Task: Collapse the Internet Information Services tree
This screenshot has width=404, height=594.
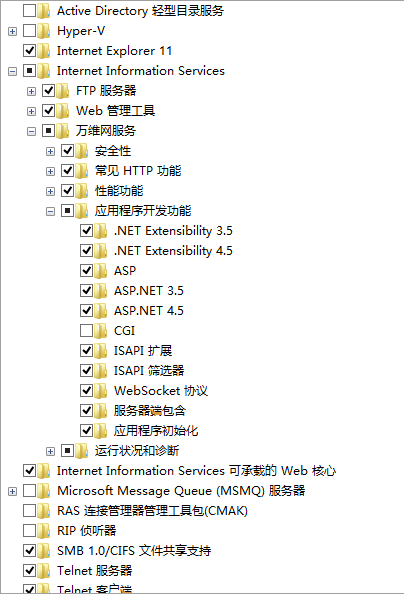Action: pyautogui.click(x=13, y=71)
